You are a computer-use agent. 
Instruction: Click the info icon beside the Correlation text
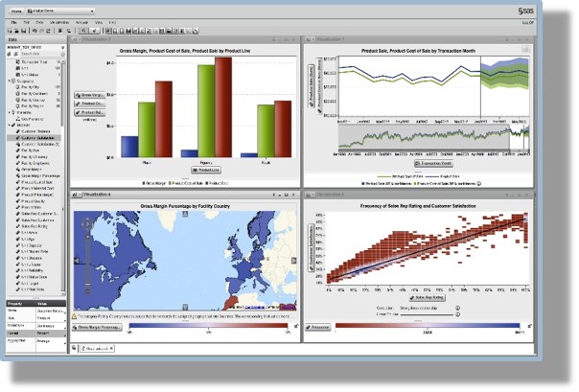click(x=457, y=308)
